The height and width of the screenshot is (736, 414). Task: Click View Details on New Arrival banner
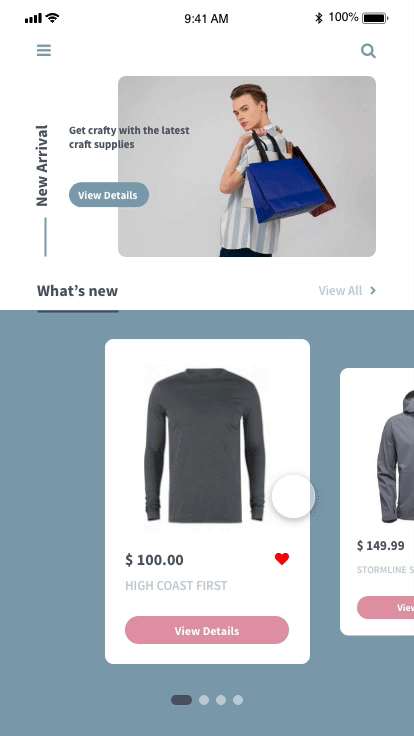[x=109, y=195]
